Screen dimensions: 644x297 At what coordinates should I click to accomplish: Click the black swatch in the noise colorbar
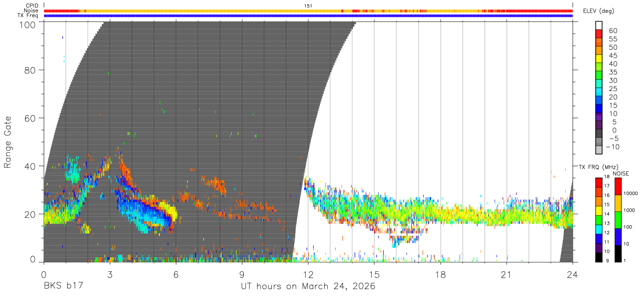pyautogui.click(x=618, y=254)
